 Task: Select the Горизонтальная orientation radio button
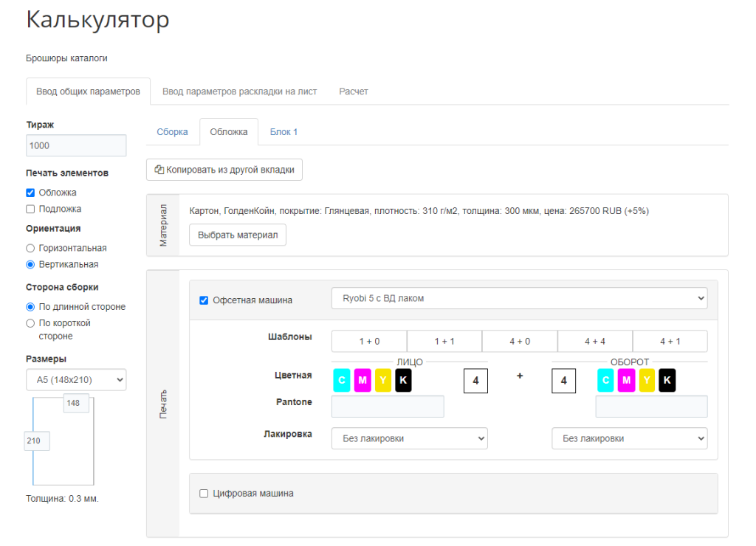[30, 249]
